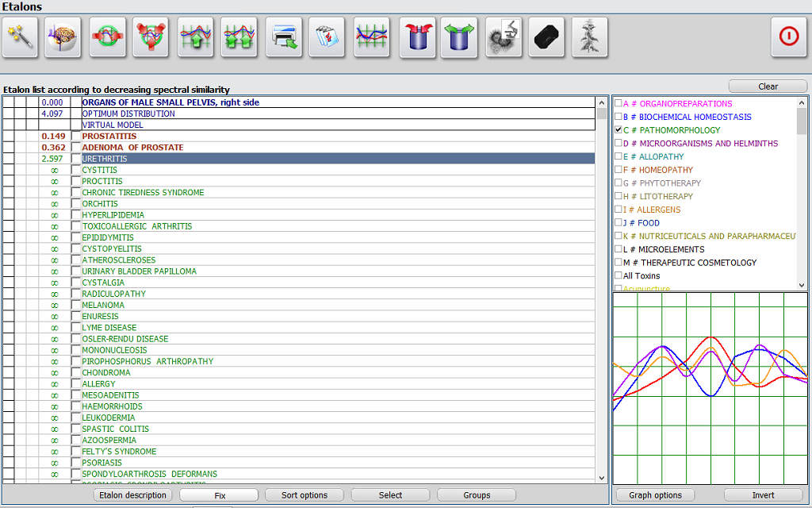Select the spectral graph curves icon

point(372,37)
